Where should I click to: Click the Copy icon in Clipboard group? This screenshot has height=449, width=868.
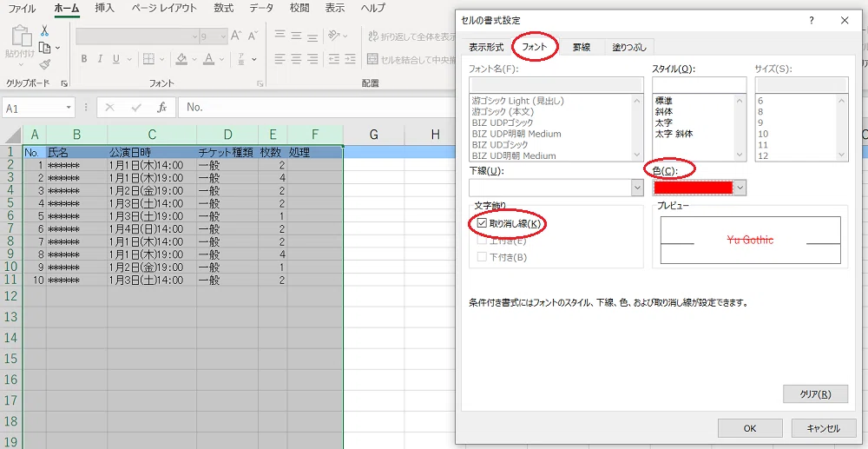click(45, 48)
